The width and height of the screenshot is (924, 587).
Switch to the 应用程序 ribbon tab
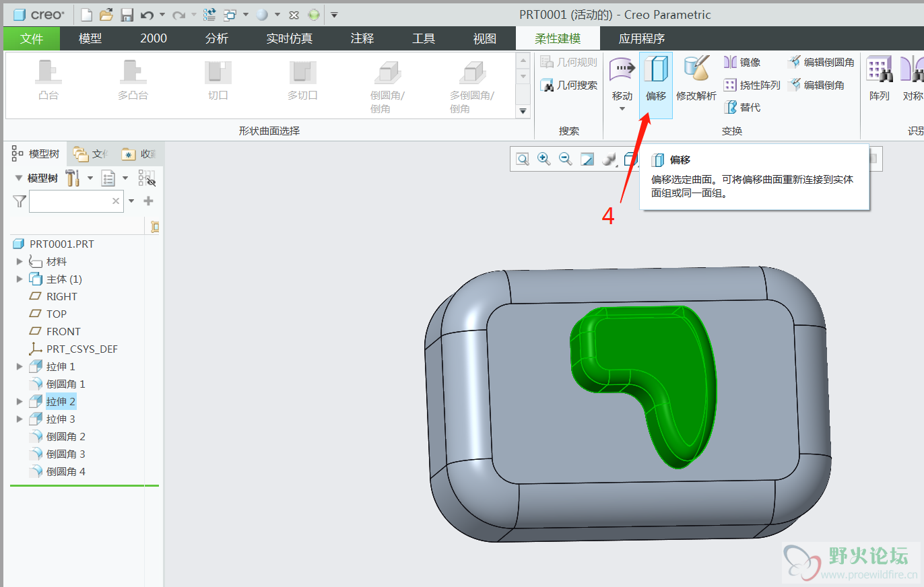coord(642,38)
